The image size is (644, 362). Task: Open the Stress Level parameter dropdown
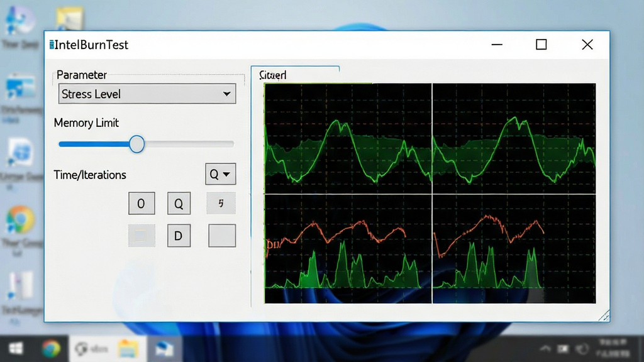(147, 94)
